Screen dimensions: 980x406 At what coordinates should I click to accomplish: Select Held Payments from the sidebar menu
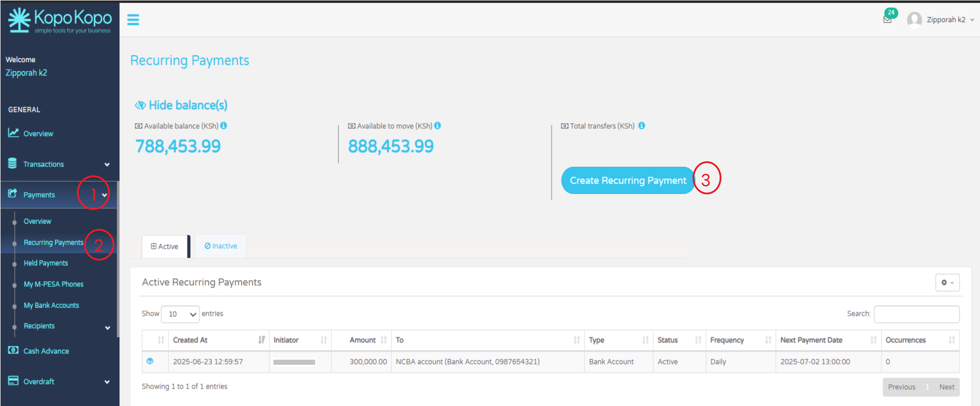click(x=46, y=263)
